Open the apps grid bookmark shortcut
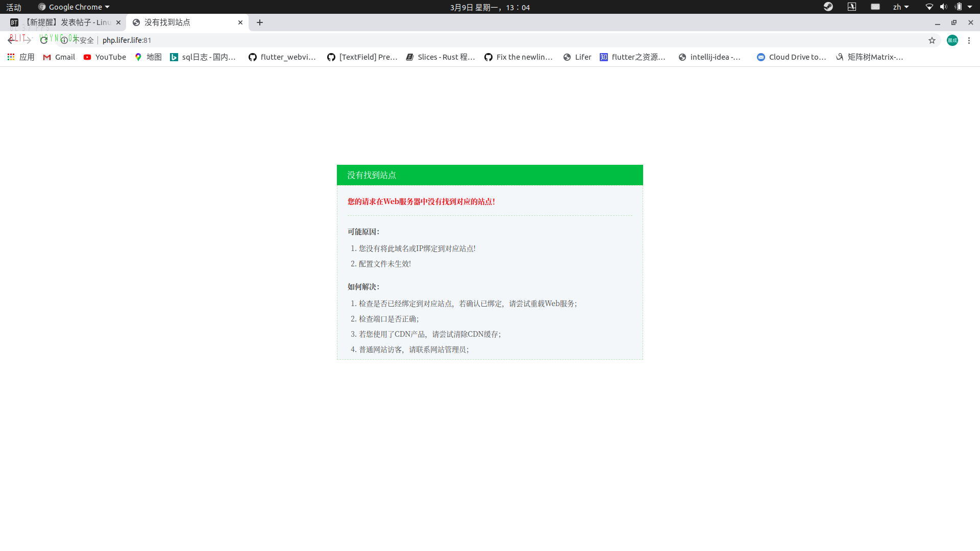 tap(21, 57)
